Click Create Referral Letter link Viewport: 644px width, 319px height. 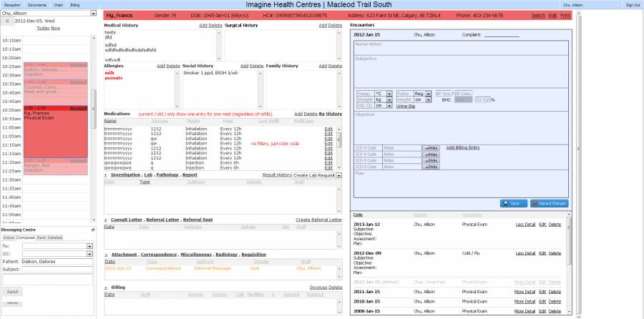tap(318, 220)
